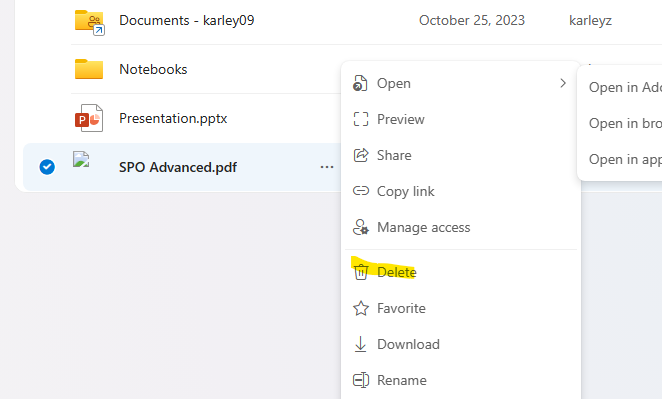Choose Open in the context menu
Viewport: 662px width, 399px height.
[x=461, y=83]
